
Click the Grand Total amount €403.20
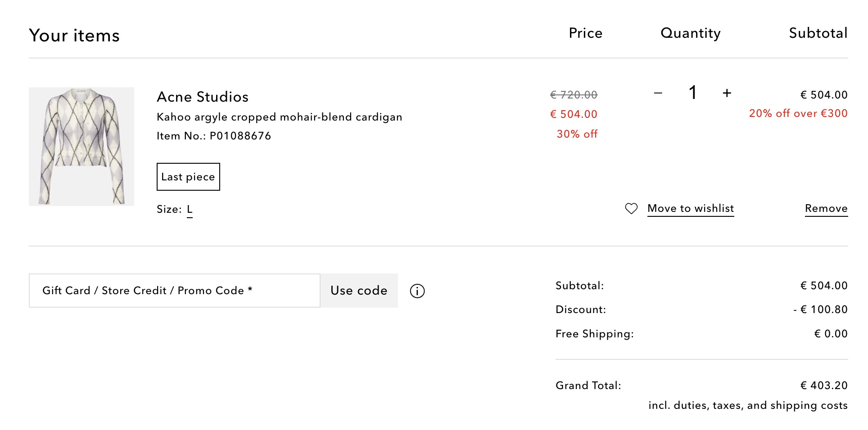click(824, 385)
